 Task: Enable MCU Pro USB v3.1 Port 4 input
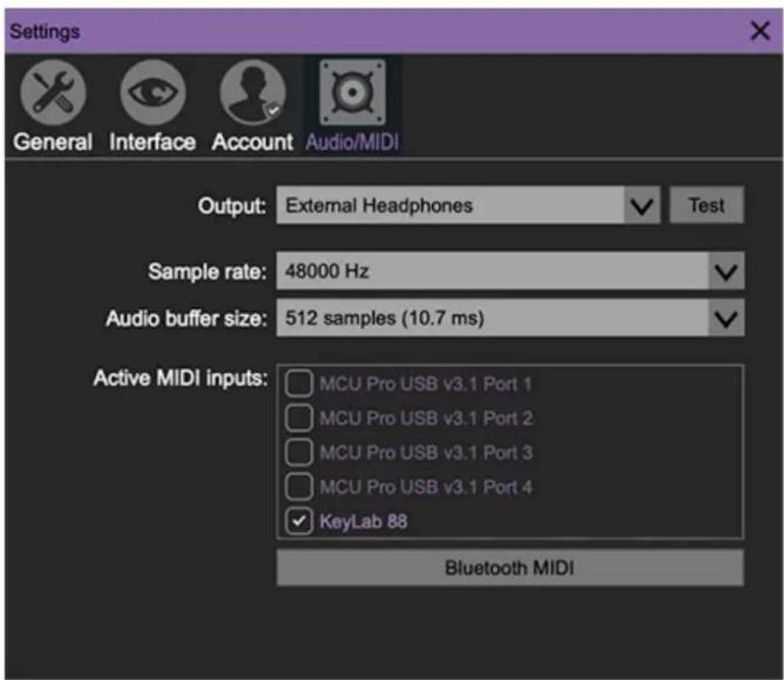pyautogui.click(x=299, y=487)
